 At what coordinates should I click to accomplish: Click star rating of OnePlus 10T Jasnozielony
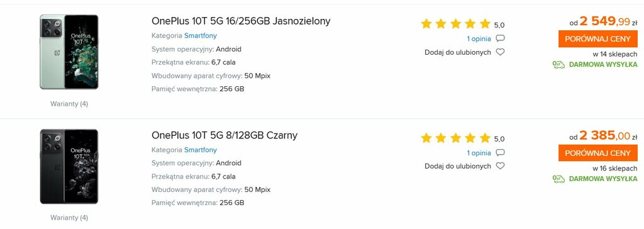tap(455, 24)
